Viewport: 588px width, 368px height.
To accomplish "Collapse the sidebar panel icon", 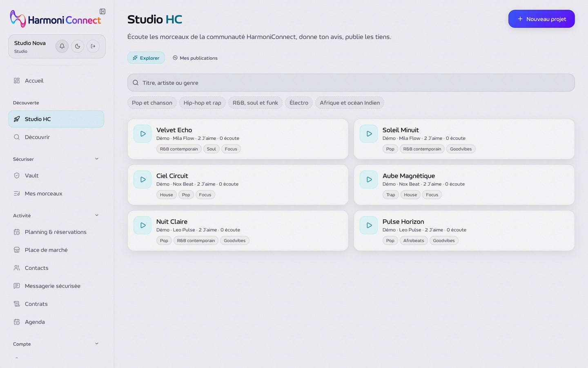I will click(102, 11).
